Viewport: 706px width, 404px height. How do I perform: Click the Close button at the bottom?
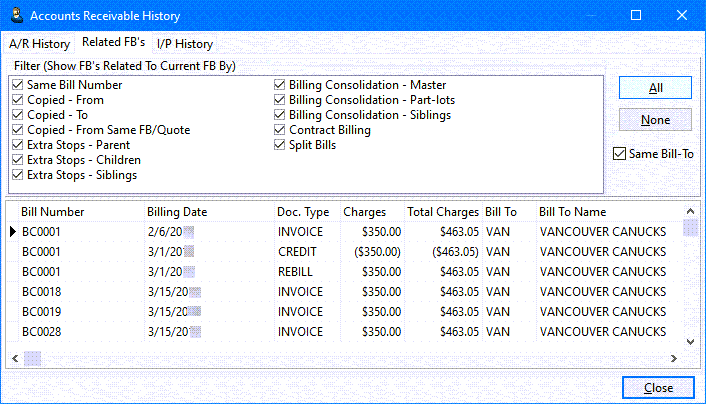[657, 388]
